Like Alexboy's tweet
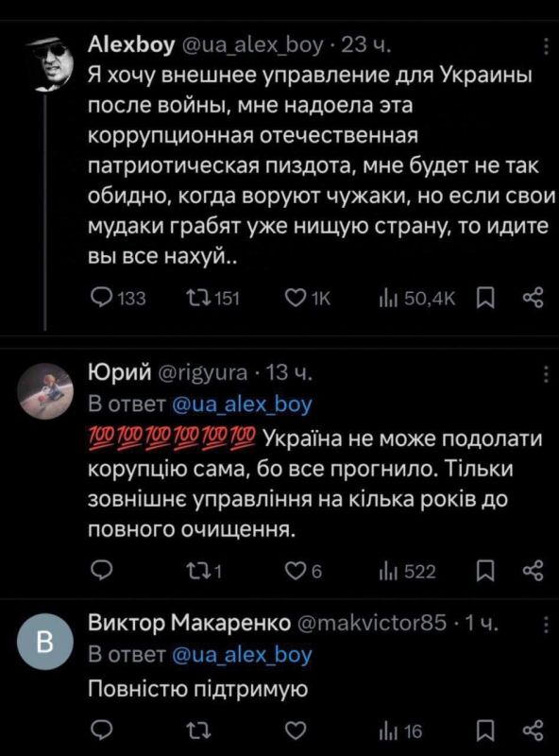The width and height of the screenshot is (559, 756). click(x=297, y=296)
